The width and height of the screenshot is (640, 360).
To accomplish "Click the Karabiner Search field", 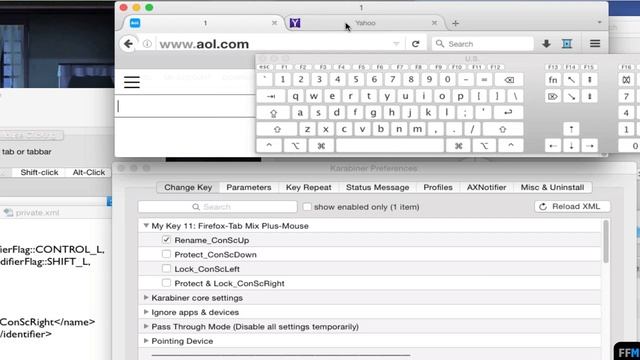I will 218,207.
